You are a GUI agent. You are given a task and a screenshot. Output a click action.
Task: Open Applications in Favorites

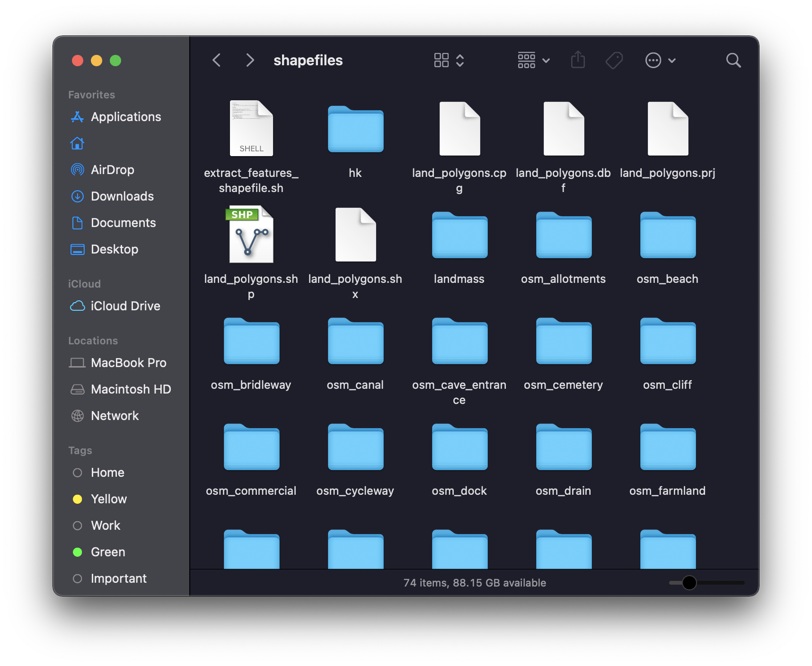point(126,117)
